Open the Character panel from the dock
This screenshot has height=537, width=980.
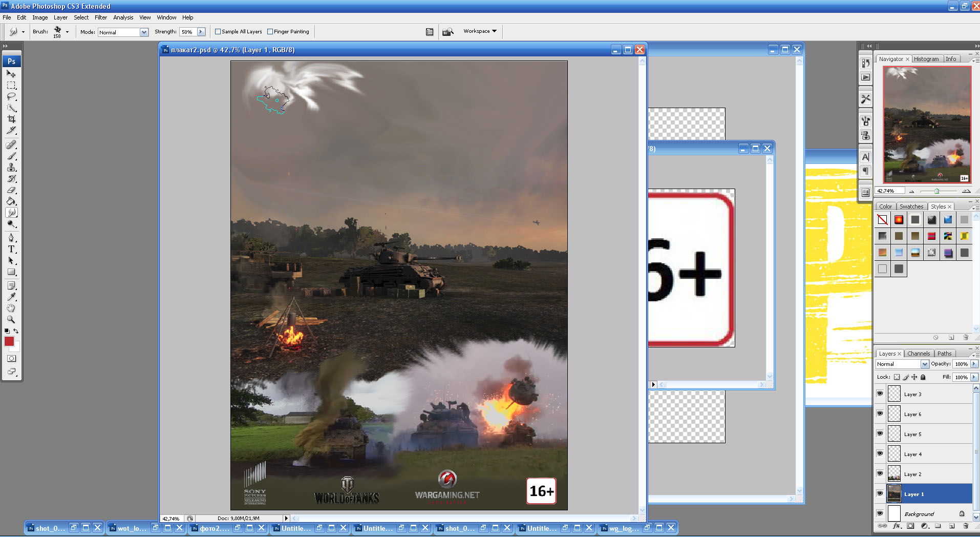[865, 157]
